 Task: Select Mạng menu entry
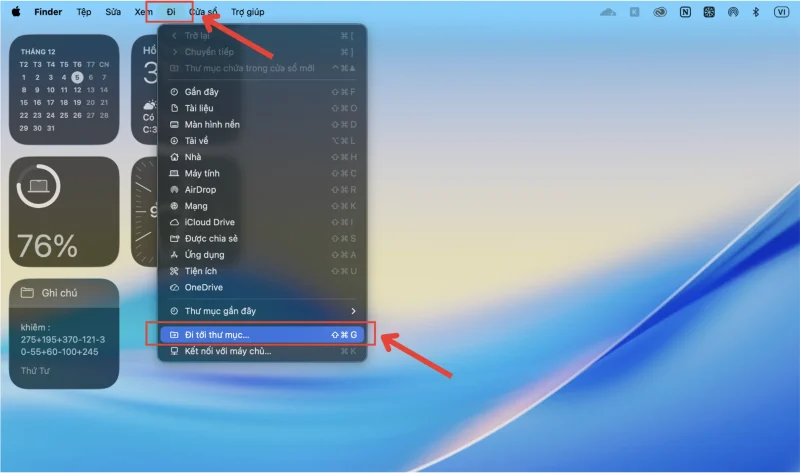point(262,206)
